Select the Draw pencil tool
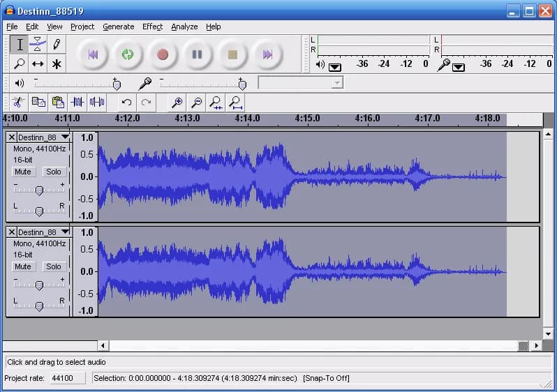557x392 pixels. click(56, 45)
